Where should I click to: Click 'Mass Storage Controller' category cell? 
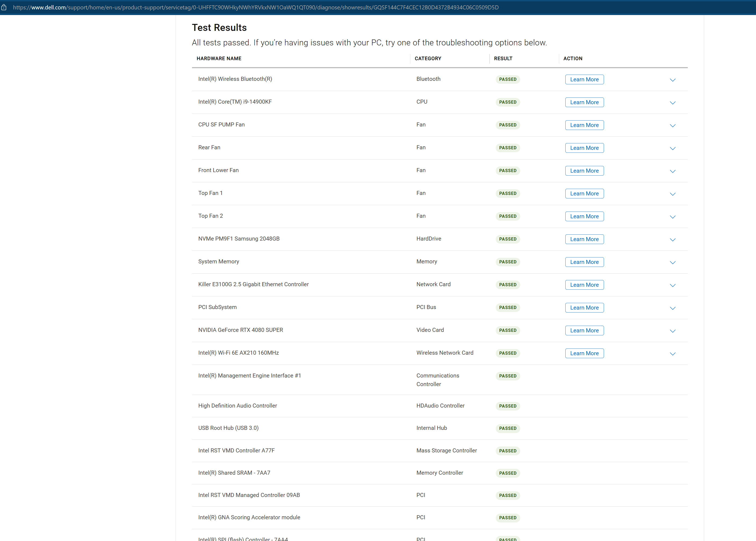[446, 451]
